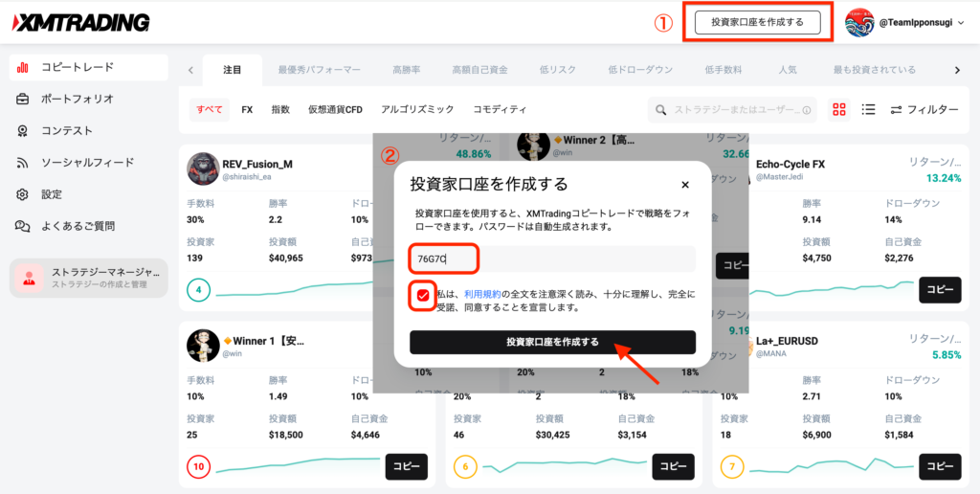Image resolution: width=980 pixels, height=494 pixels.
Task: Switch to grid view
Action: pos(839,109)
